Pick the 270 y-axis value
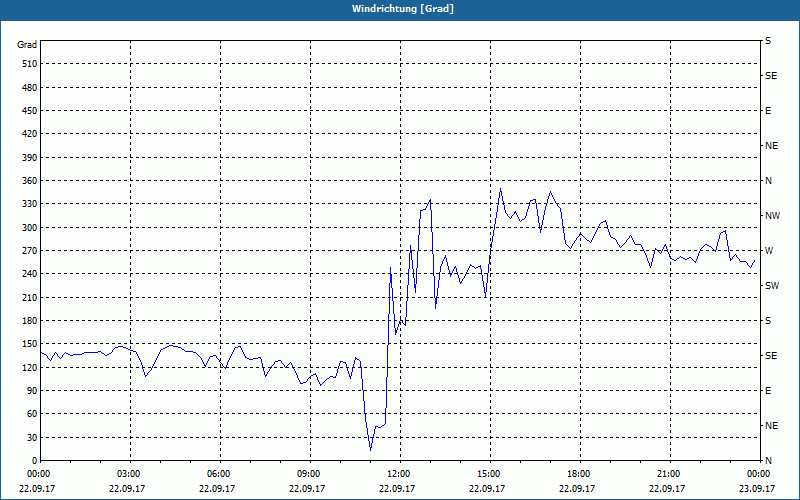Image resolution: width=800 pixels, height=500 pixels. coord(30,251)
